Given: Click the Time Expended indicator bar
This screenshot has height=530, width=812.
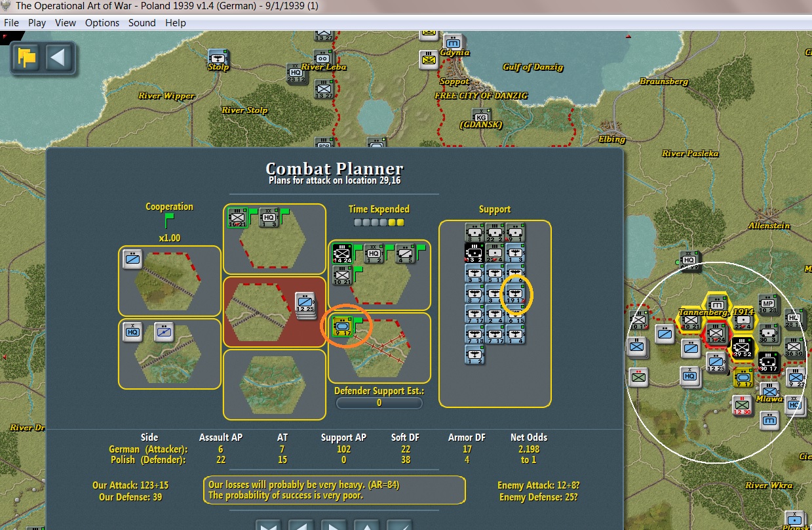Looking at the screenshot, I should (379, 222).
